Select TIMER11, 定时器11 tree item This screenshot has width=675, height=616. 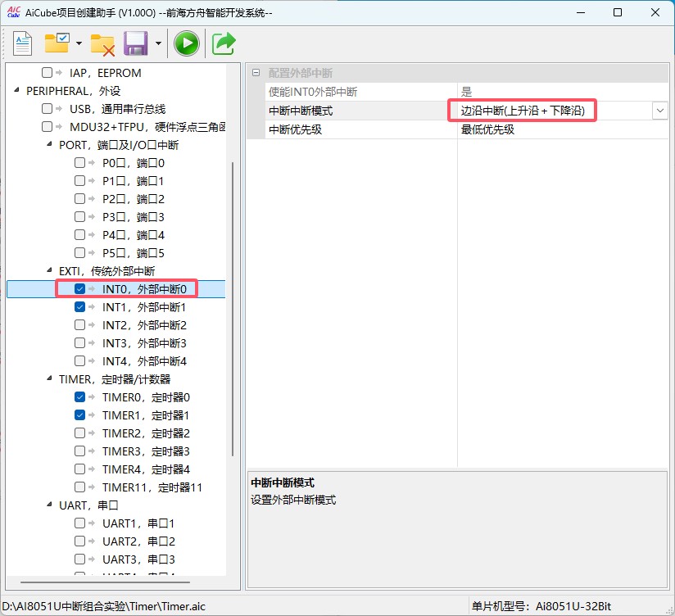(152, 487)
